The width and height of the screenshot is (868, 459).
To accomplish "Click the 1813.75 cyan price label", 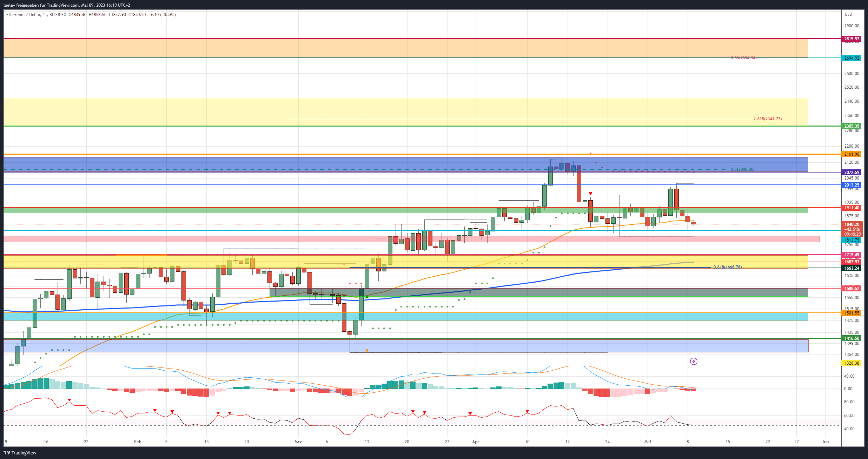I will (852, 240).
